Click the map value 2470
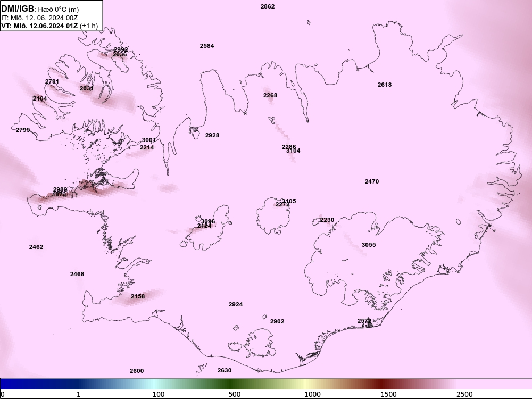The image size is (532, 399). tap(371, 181)
